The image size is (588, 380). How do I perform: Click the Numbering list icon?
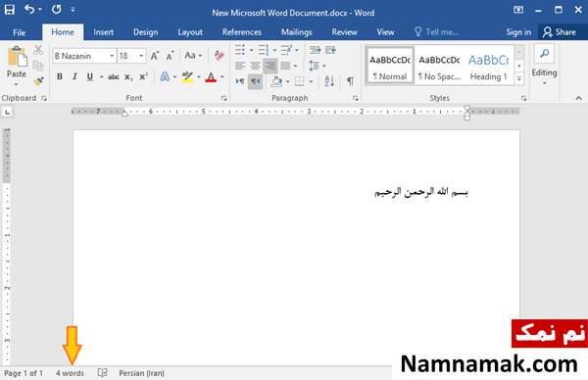(x=264, y=50)
